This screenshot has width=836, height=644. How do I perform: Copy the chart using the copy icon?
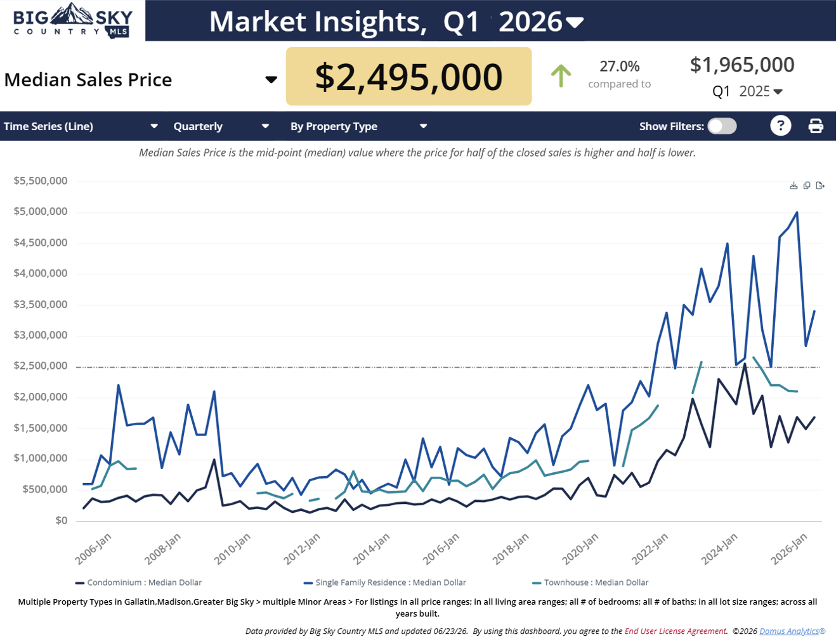click(x=807, y=186)
